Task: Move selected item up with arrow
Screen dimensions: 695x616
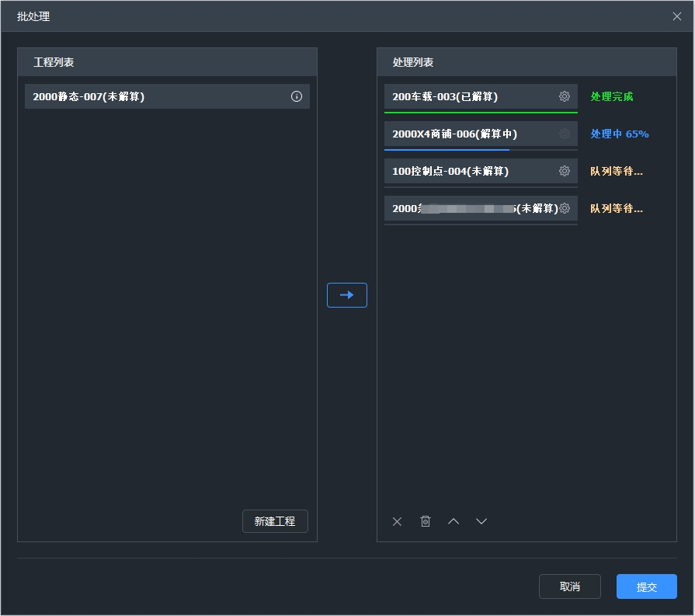Action: point(453,521)
